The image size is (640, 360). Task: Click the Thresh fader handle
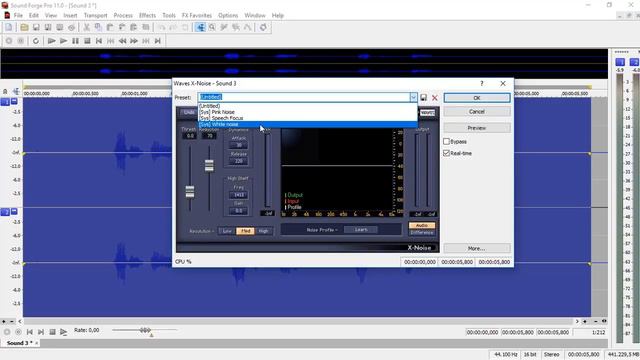click(190, 191)
